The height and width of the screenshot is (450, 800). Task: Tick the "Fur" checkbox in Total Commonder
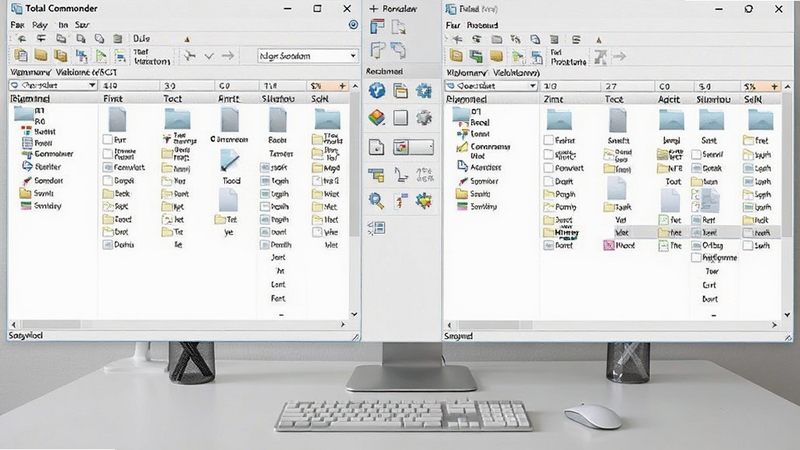[107, 139]
